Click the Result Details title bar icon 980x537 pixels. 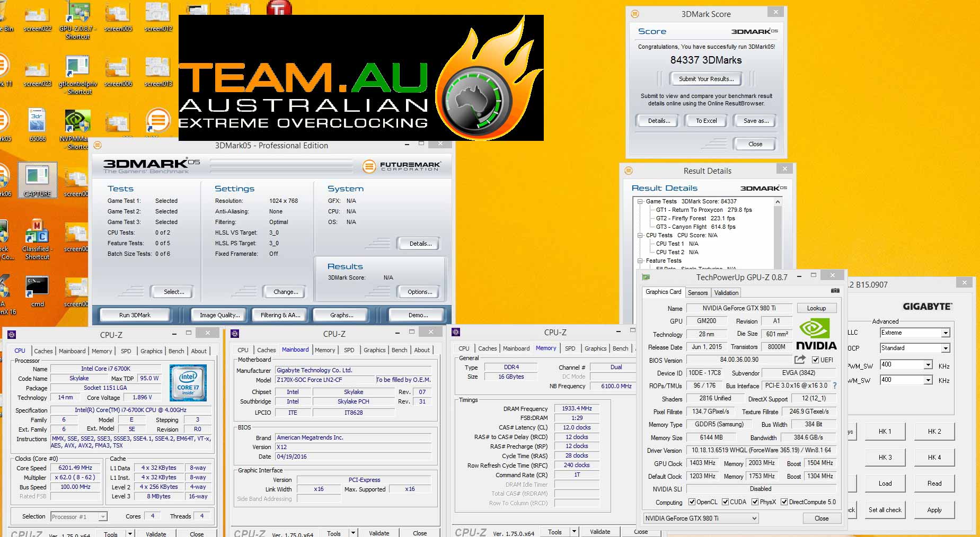point(629,171)
